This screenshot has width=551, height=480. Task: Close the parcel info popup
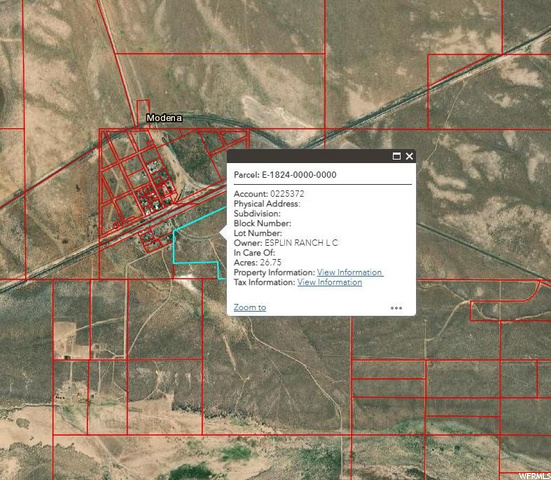click(x=409, y=156)
